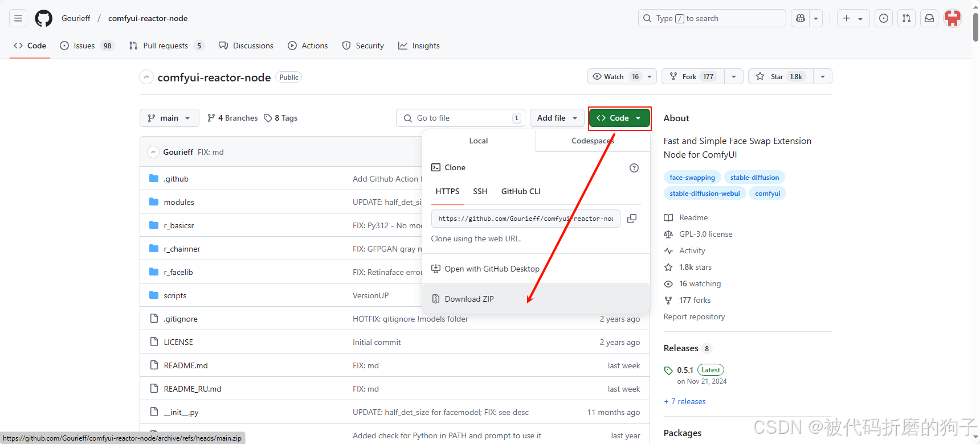Select the Local tab in Code popup
The height and width of the screenshot is (444, 980).
click(x=479, y=141)
